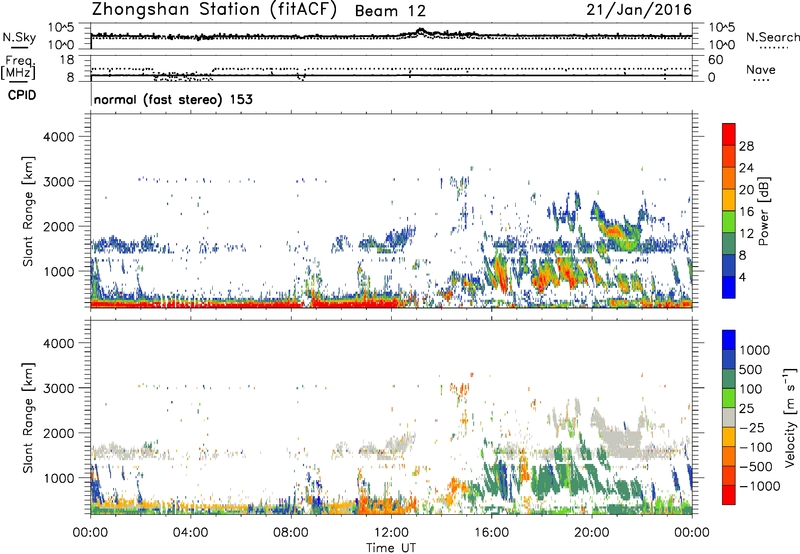Viewport: 800px width, 554px height.
Task: Click the "-100" velocity colorbar label
Action: tap(755, 447)
